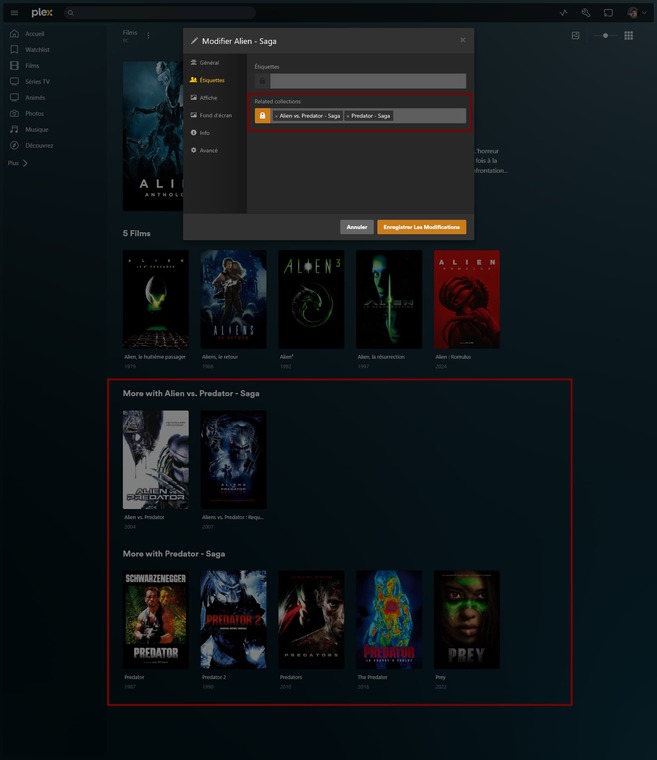The height and width of the screenshot is (760, 657).
Task: Open the Prey poster
Action: 466,619
